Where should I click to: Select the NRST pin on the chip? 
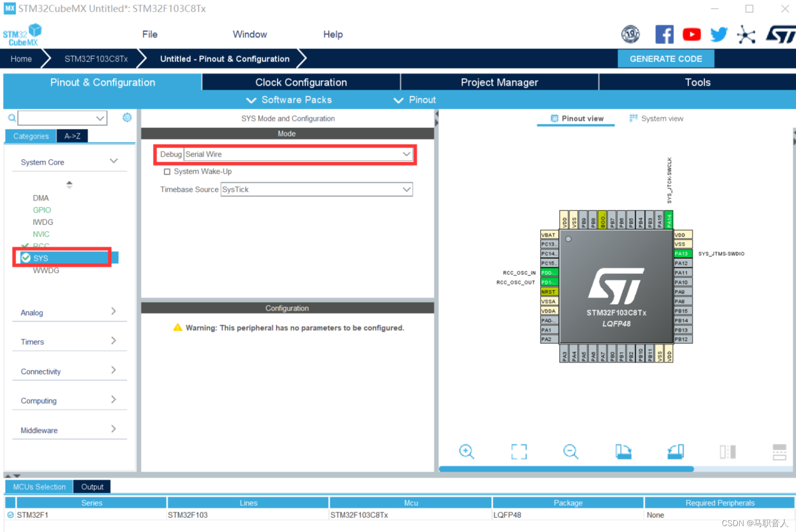(549, 292)
